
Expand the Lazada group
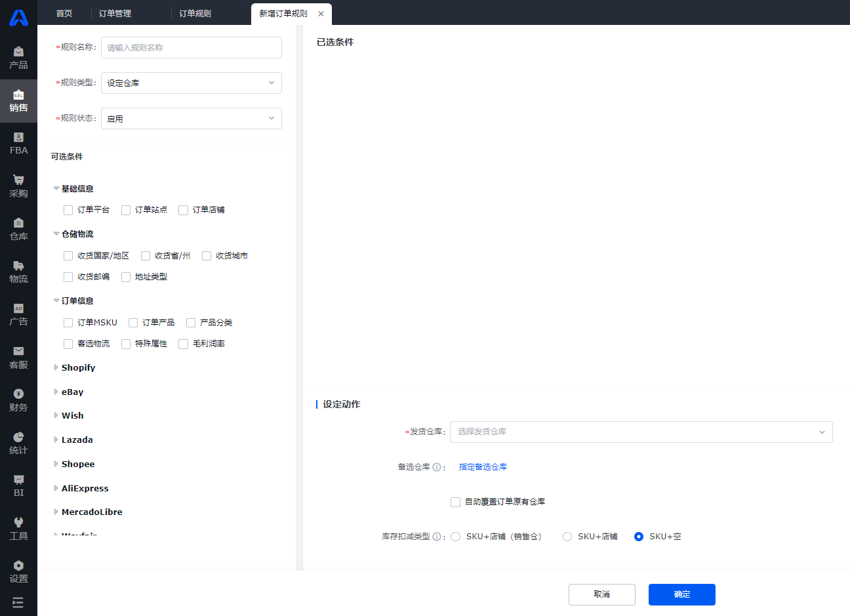coord(56,440)
